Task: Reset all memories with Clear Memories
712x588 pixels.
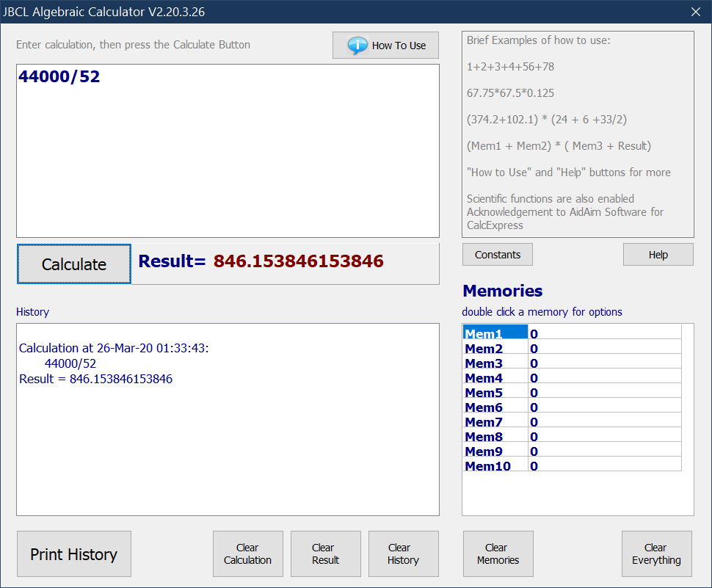Action: coord(498,554)
